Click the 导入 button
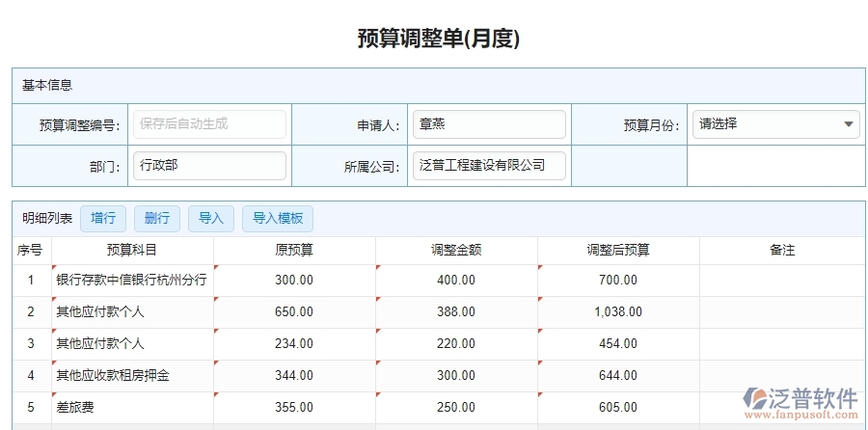 pyautogui.click(x=210, y=218)
